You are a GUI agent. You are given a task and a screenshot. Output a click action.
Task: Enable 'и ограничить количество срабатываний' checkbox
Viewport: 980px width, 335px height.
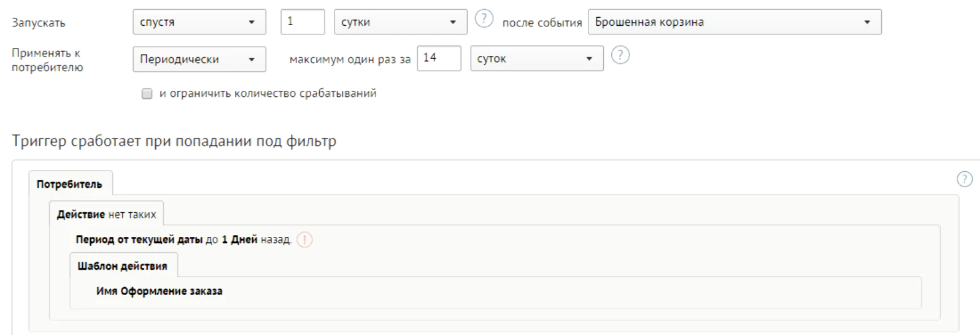click(147, 94)
